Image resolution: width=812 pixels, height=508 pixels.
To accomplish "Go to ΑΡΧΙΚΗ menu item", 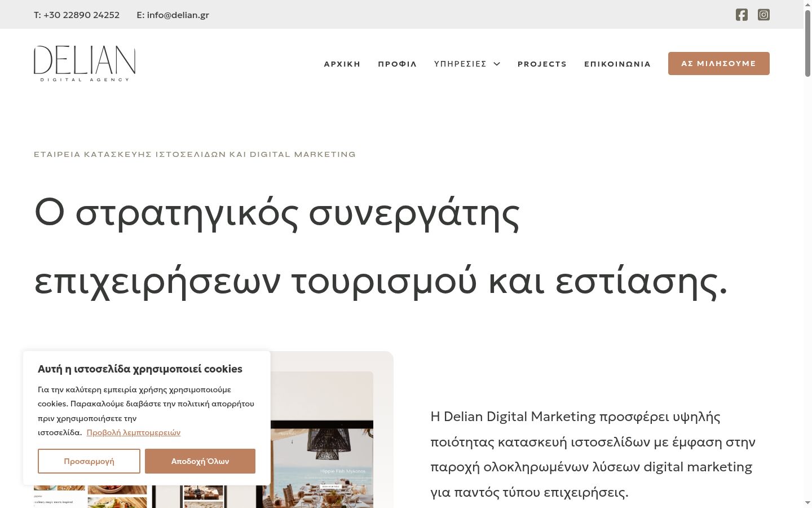I will point(342,64).
